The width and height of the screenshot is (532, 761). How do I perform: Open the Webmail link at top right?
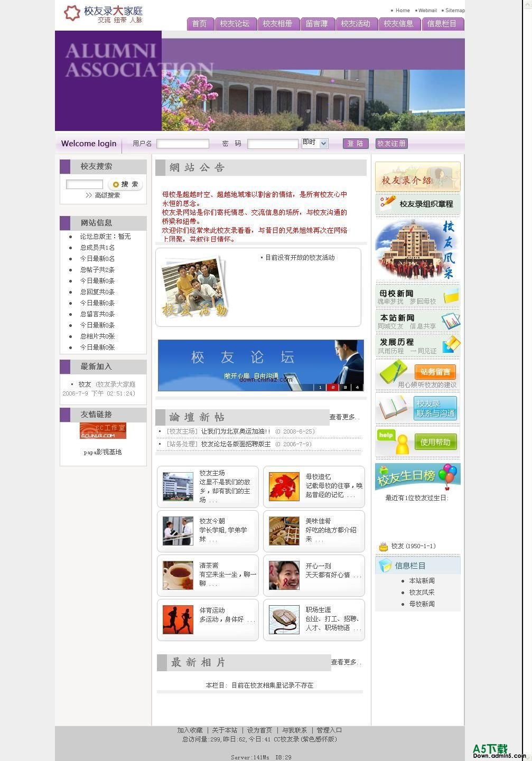[427, 10]
